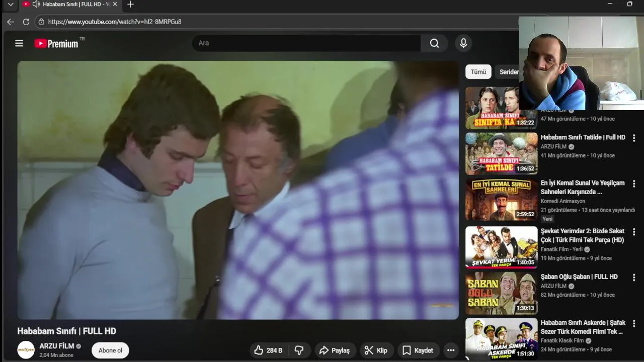Open ARZU FİLM channel name link under video
644x362 pixels.
[57, 346]
